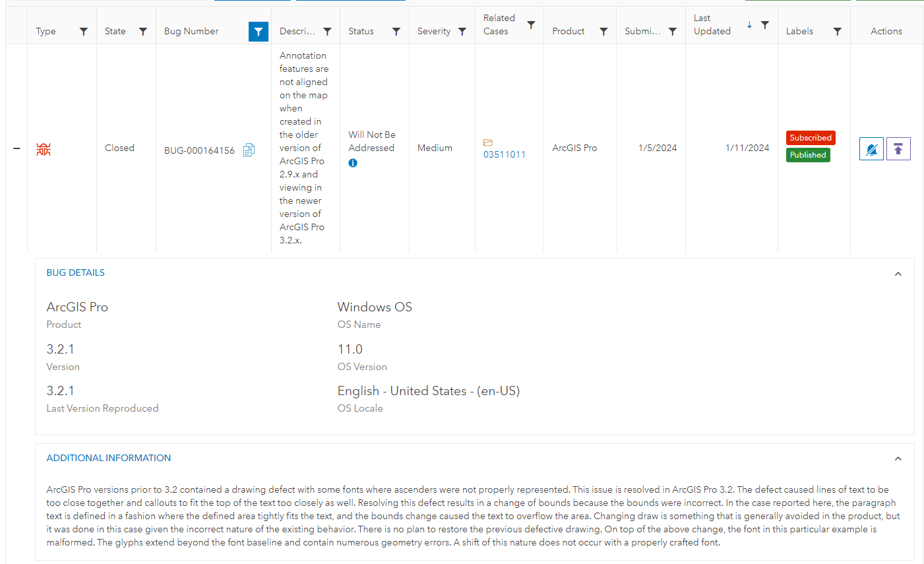Open the Related Cases filter funnel
This screenshot has height=564, width=924.
532,25
